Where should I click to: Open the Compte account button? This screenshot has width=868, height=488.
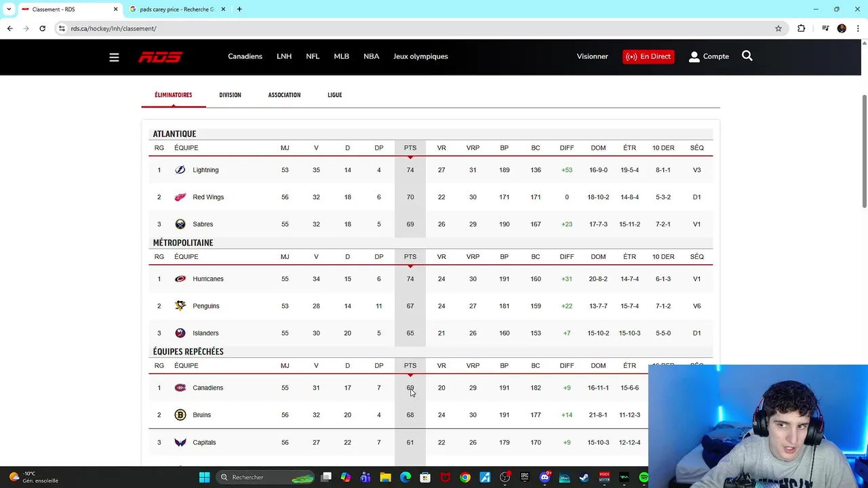coord(709,56)
